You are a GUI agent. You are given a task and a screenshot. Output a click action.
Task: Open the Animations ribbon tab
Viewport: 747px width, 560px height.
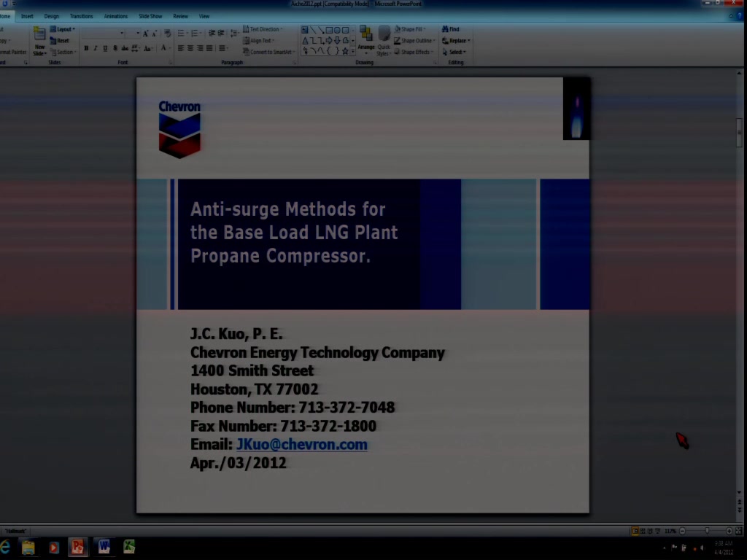click(x=116, y=16)
